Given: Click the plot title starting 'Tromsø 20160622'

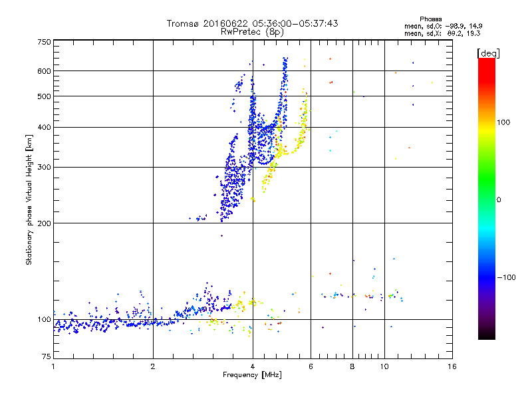Looking at the screenshot, I should pyautogui.click(x=252, y=23).
